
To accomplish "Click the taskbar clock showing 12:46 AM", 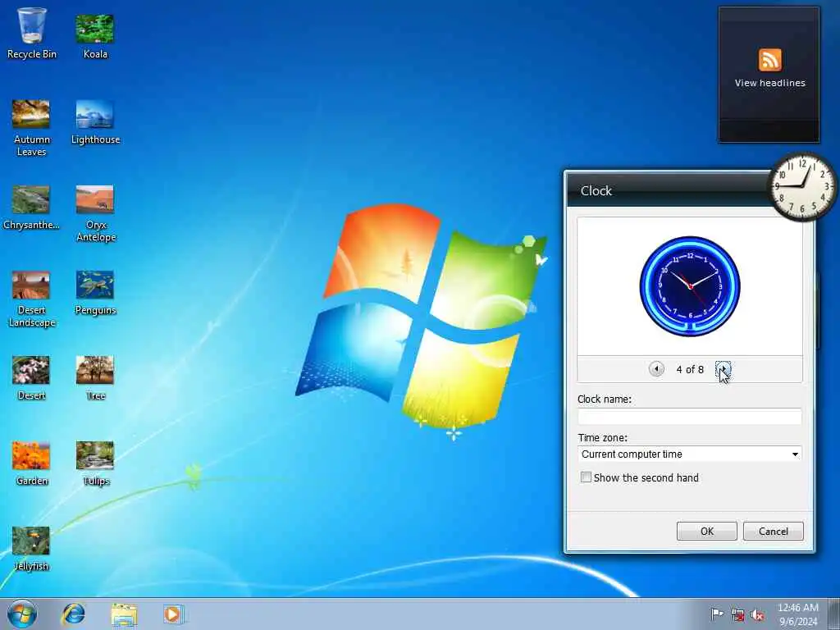I will click(x=798, y=614).
